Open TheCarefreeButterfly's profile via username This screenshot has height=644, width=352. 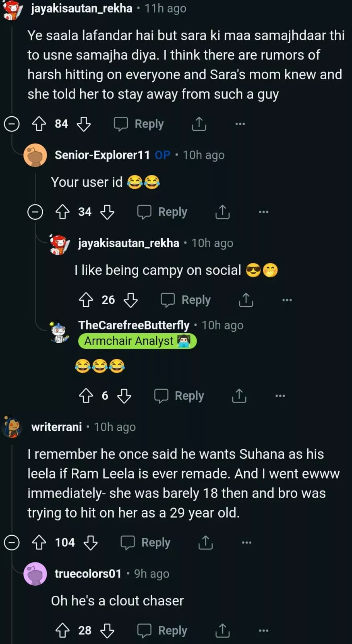(134, 325)
